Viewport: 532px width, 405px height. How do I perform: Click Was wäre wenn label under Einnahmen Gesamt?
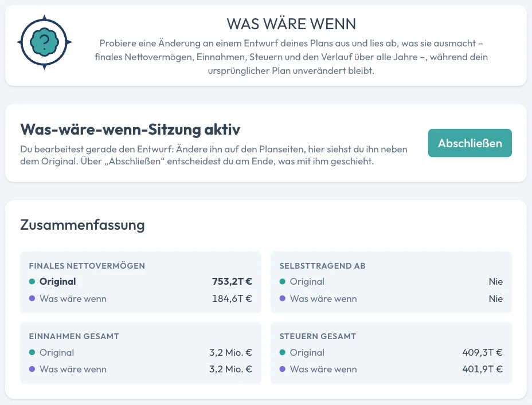[x=73, y=369]
